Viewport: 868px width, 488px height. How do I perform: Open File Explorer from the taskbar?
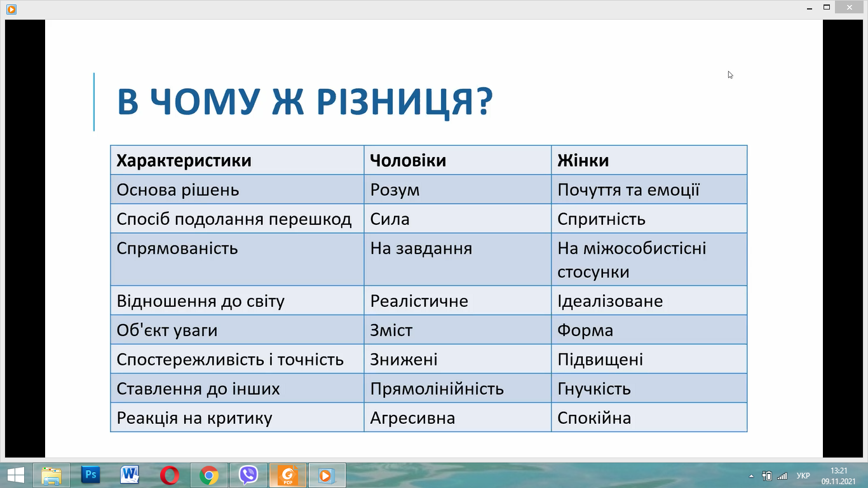pyautogui.click(x=51, y=475)
